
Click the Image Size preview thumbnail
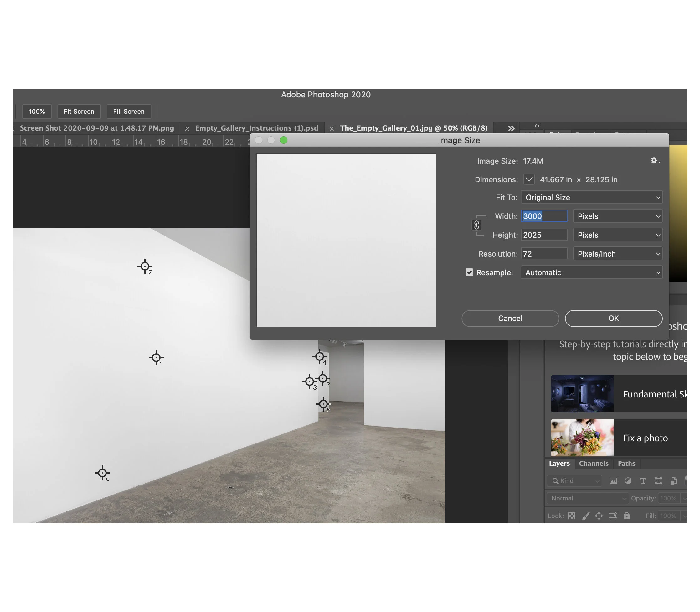tap(346, 240)
